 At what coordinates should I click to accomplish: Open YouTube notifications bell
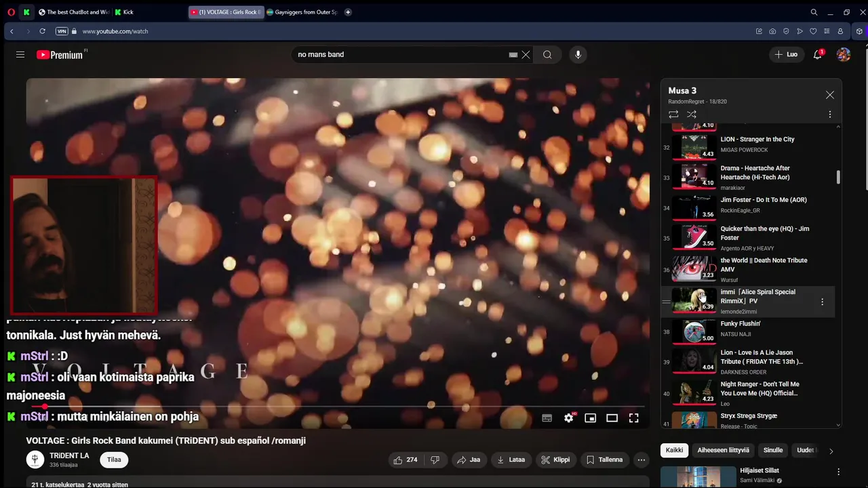pyautogui.click(x=818, y=54)
